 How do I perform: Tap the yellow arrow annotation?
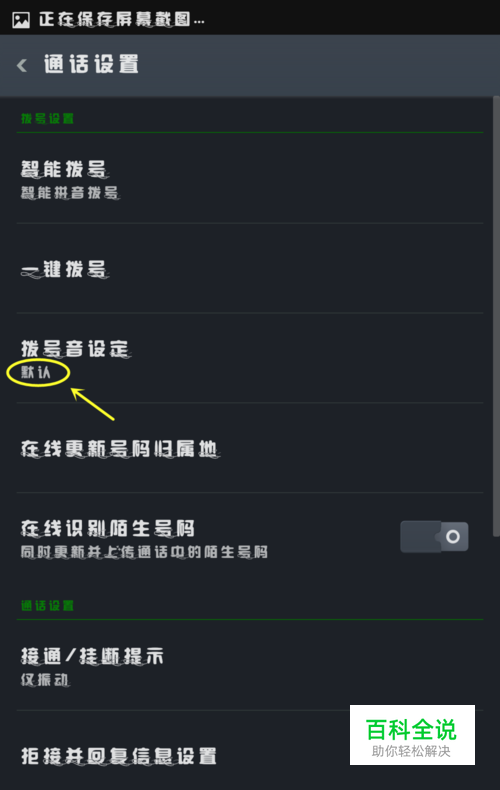(93, 404)
